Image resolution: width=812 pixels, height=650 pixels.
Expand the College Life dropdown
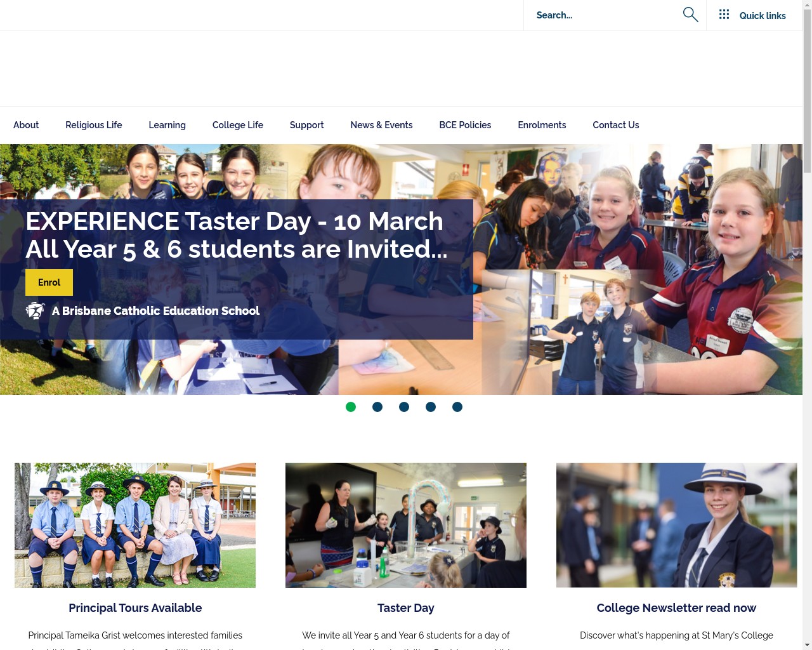[x=237, y=125]
